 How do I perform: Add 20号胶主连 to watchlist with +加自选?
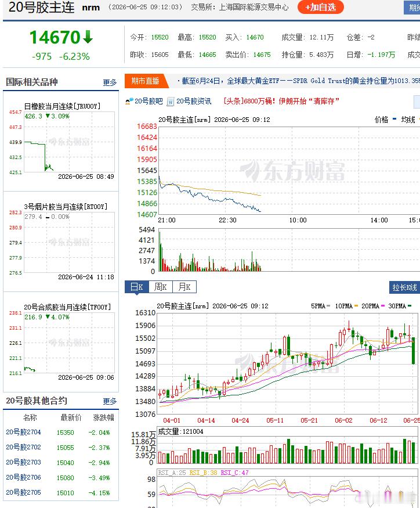tap(320, 7)
